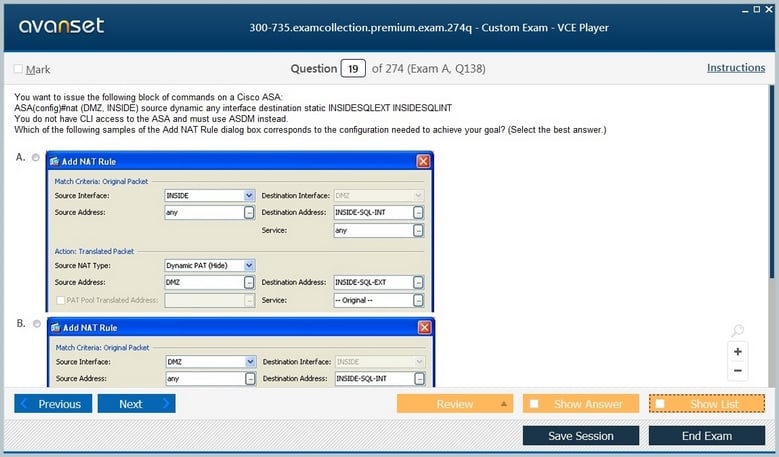Click the question number field showing 19
This screenshot has height=457, width=779.
point(353,69)
